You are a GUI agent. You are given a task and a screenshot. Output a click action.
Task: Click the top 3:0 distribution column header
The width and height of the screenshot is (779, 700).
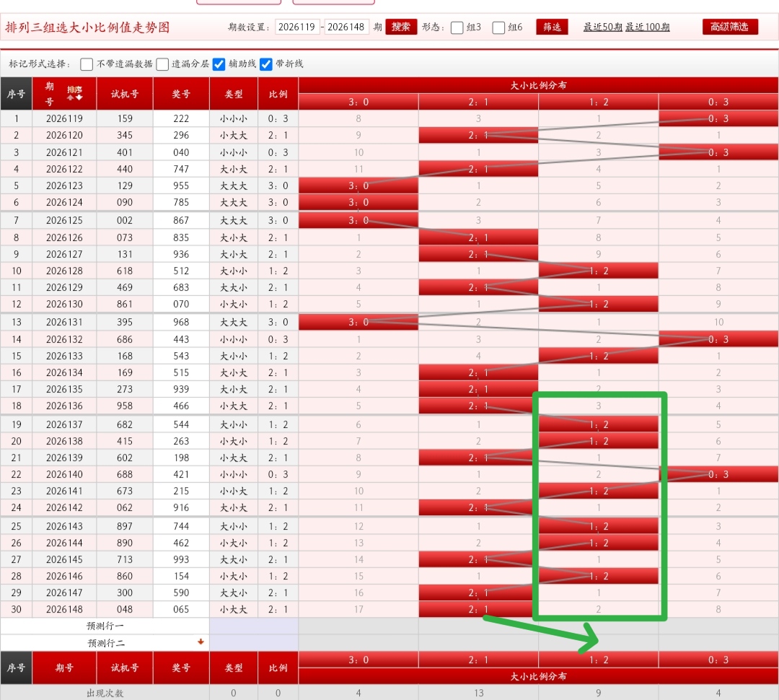358,102
